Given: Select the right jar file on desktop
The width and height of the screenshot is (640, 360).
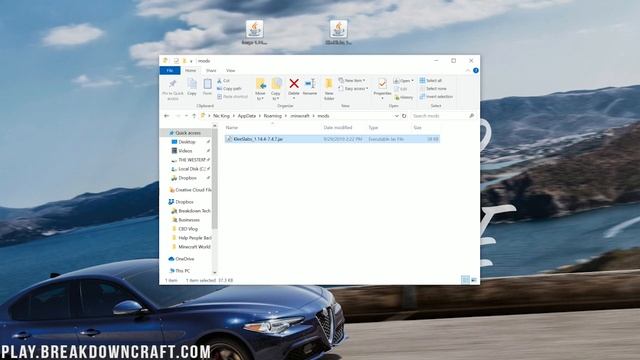Looking at the screenshot, I should coord(338,33).
